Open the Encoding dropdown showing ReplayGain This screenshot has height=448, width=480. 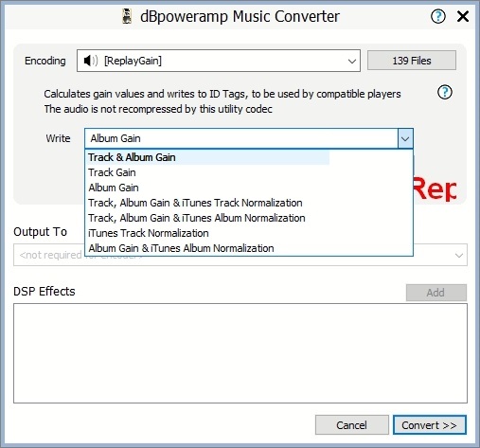point(219,61)
